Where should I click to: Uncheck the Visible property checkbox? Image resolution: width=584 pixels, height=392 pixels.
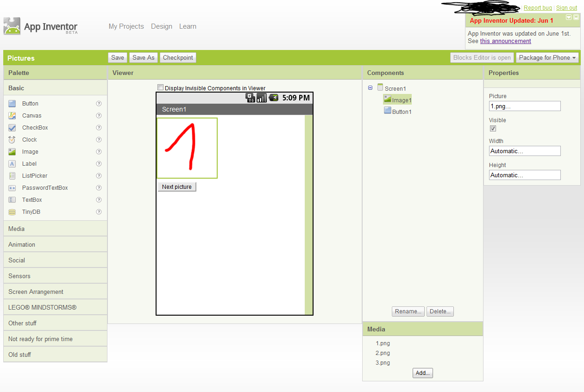pos(493,128)
